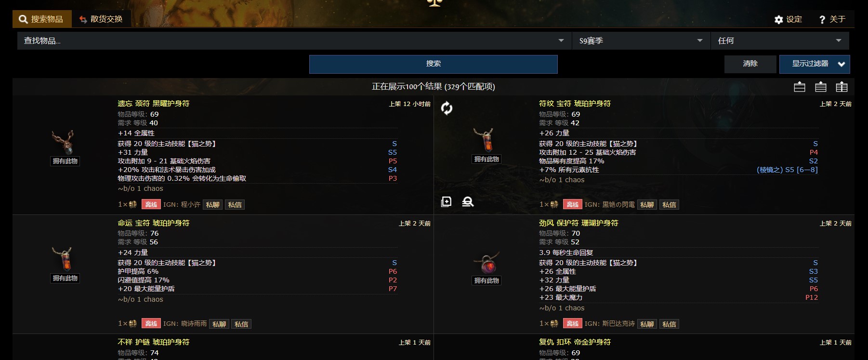Expand the 查找物品 search dropdown arrow
The width and height of the screenshot is (868, 360).
(x=561, y=40)
